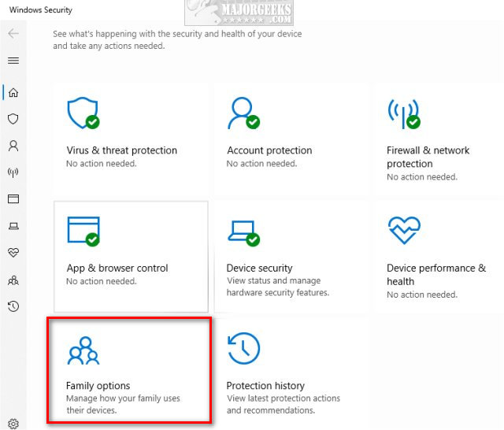Open Virus protection shield in sidebar
This screenshot has width=504, height=430.
tap(13, 119)
